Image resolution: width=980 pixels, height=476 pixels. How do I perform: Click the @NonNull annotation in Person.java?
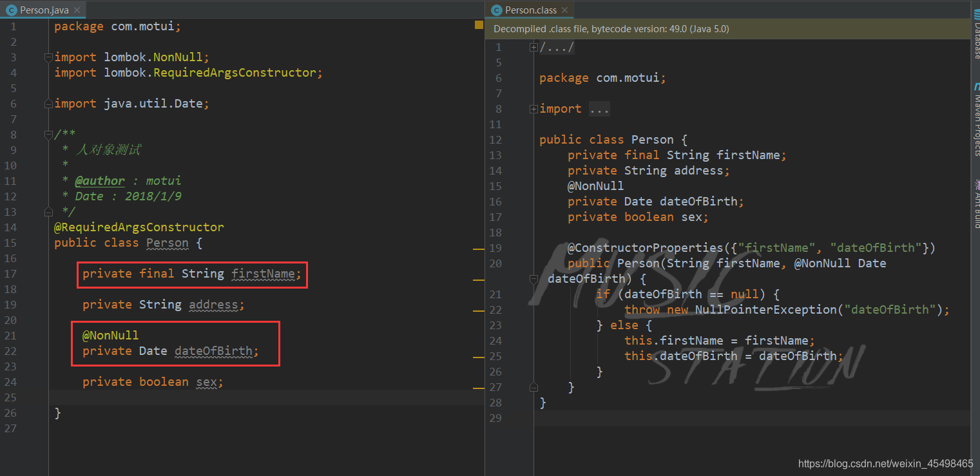(110, 336)
